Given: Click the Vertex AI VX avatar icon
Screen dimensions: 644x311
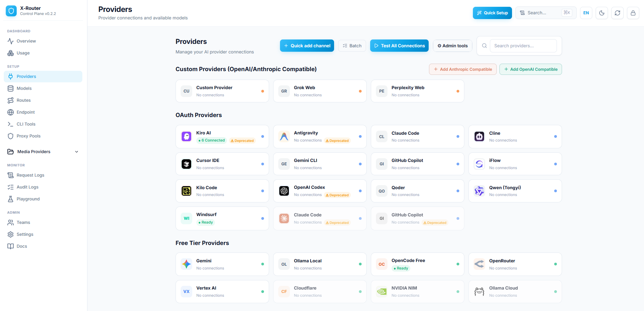Looking at the screenshot, I should 186,292.
